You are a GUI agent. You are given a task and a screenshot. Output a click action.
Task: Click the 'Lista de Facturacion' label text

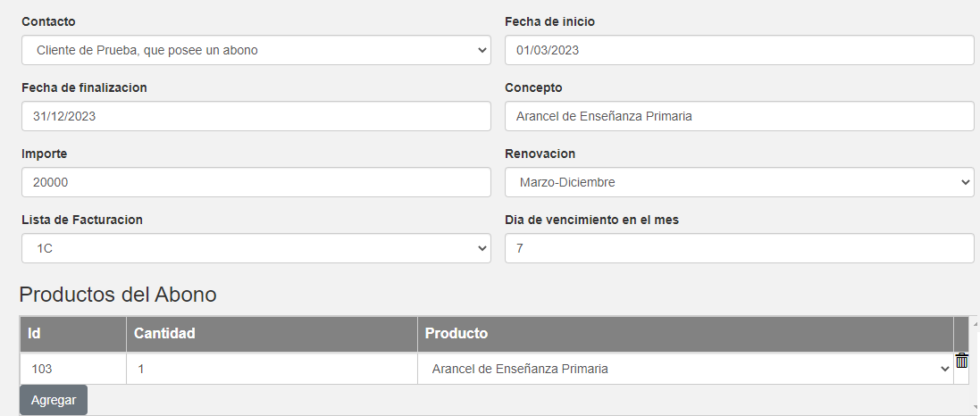pos(82,220)
